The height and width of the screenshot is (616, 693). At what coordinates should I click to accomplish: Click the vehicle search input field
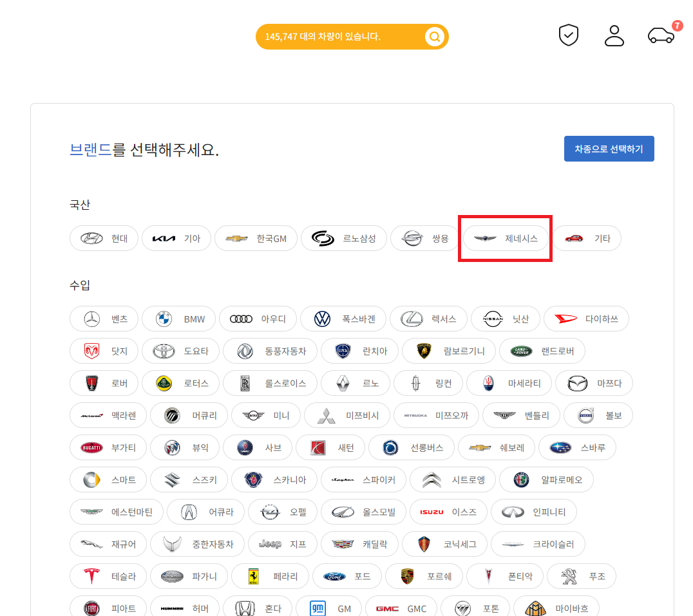coord(352,37)
